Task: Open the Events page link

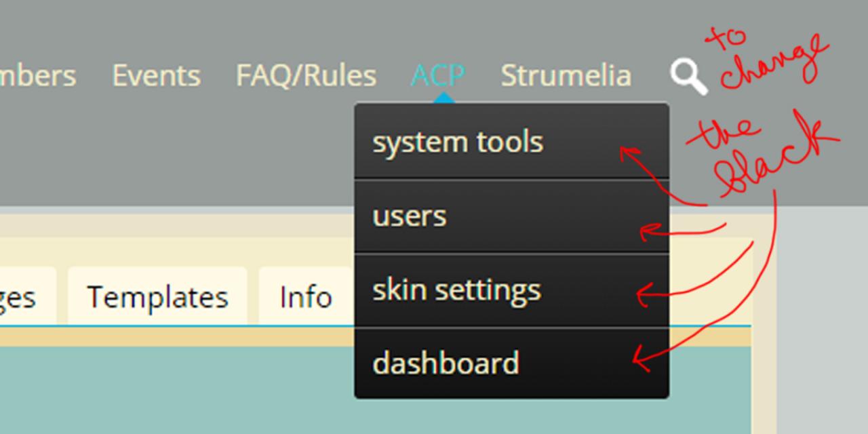Action: point(156,76)
